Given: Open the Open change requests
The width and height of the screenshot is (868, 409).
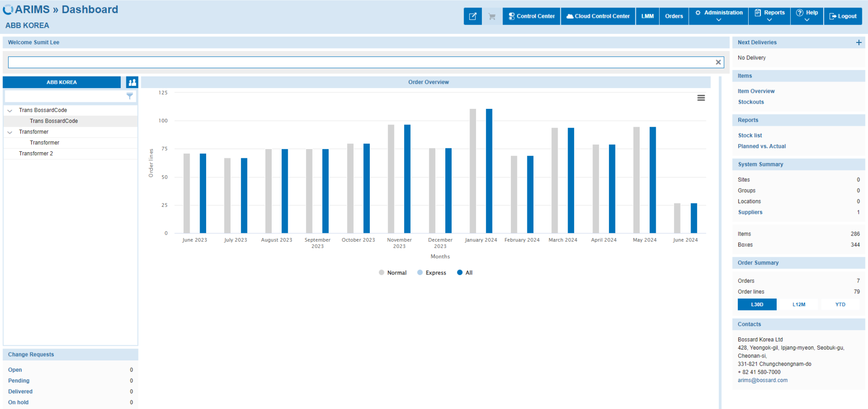Looking at the screenshot, I should (15, 370).
